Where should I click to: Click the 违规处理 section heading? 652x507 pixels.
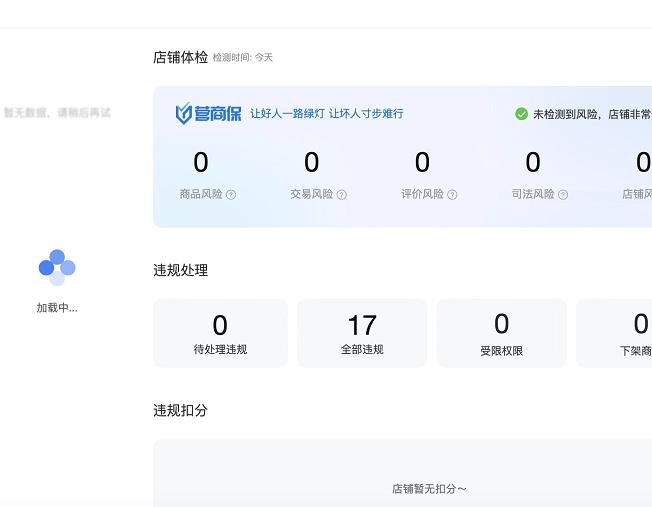[x=180, y=270]
